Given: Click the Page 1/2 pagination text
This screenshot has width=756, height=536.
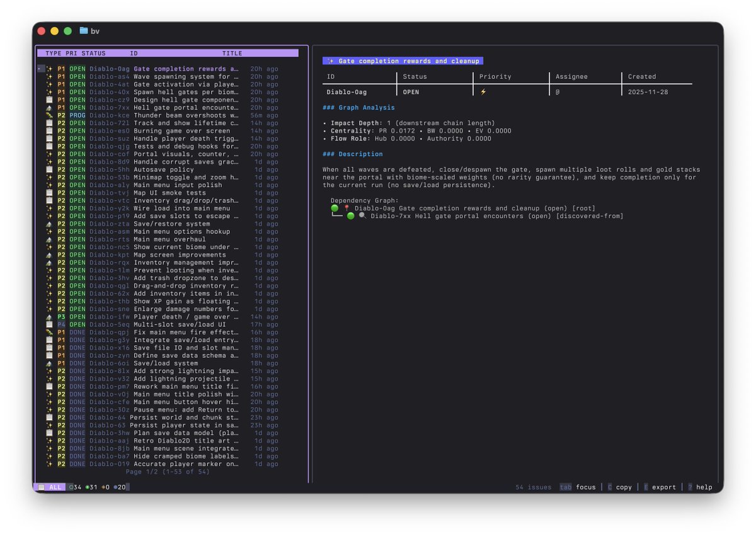Looking at the screenshot, I should point(168,472).
